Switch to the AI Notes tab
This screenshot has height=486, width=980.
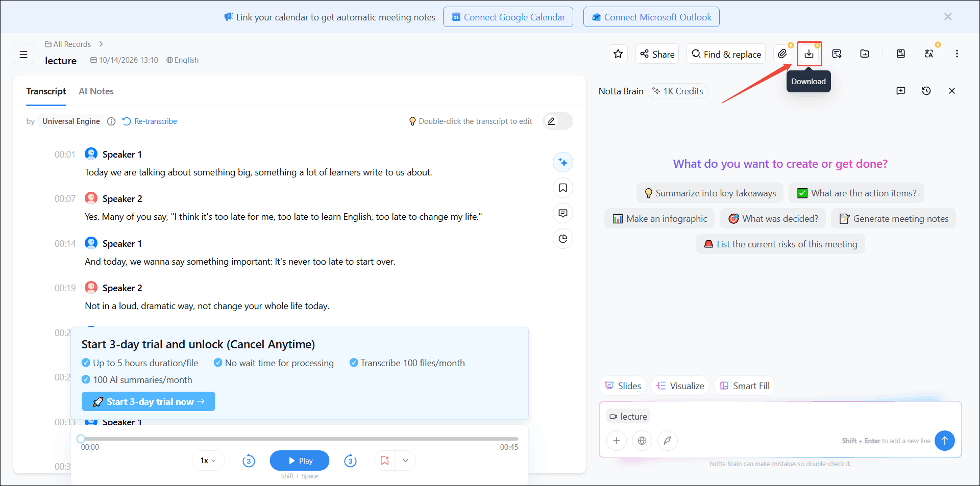[96, 91]
